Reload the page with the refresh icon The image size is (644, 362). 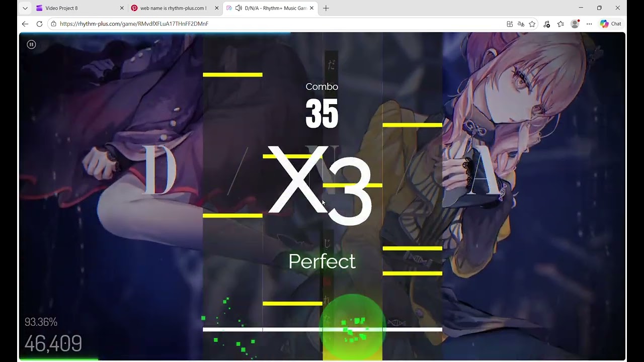pyautogui.click(x=39, y=24)
